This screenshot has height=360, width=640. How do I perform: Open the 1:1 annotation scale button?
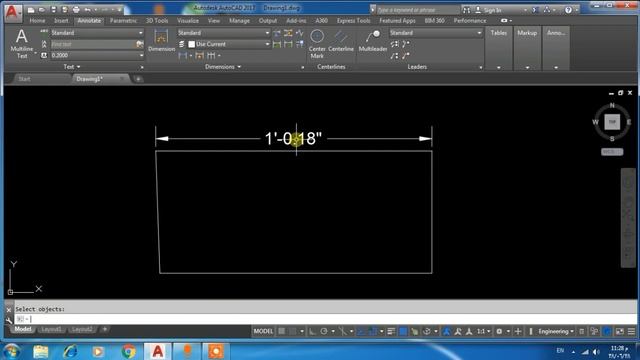(x=484, y=331)
